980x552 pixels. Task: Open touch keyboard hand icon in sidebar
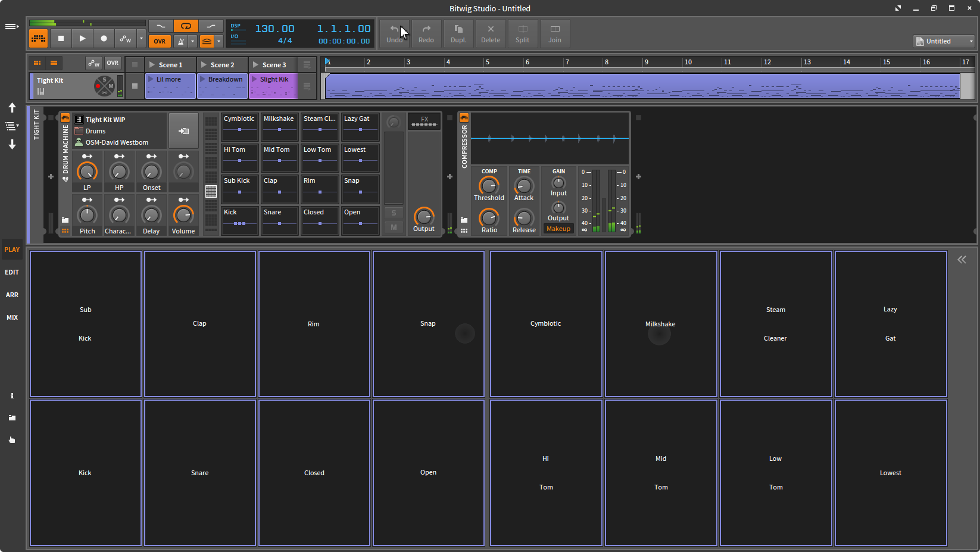point(12,439)
